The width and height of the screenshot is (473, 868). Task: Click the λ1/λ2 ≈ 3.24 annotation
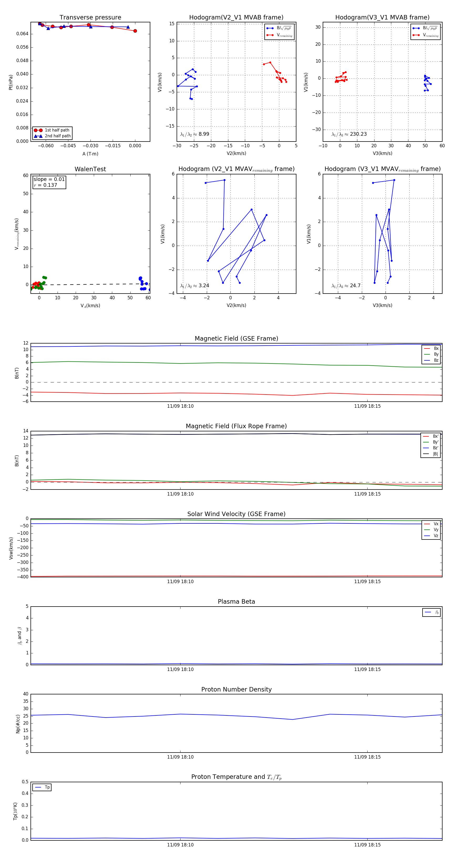(x=194, y=286)
